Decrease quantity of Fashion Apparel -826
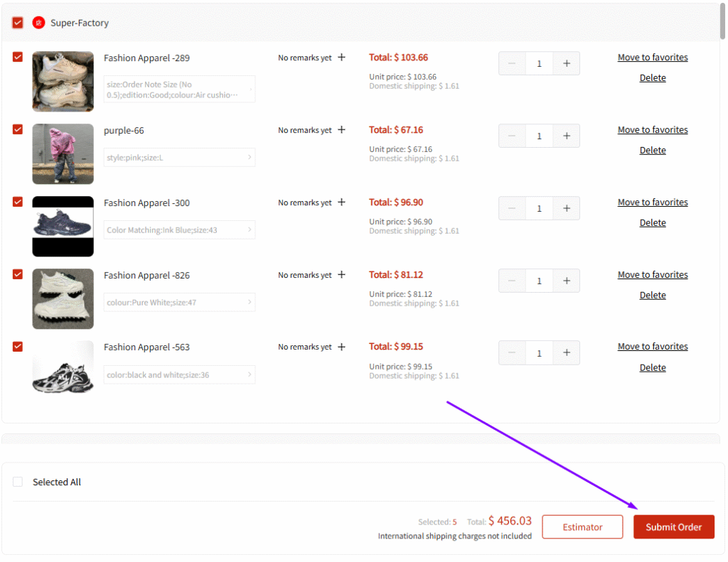The image size is (728, 562). (512, 281)
